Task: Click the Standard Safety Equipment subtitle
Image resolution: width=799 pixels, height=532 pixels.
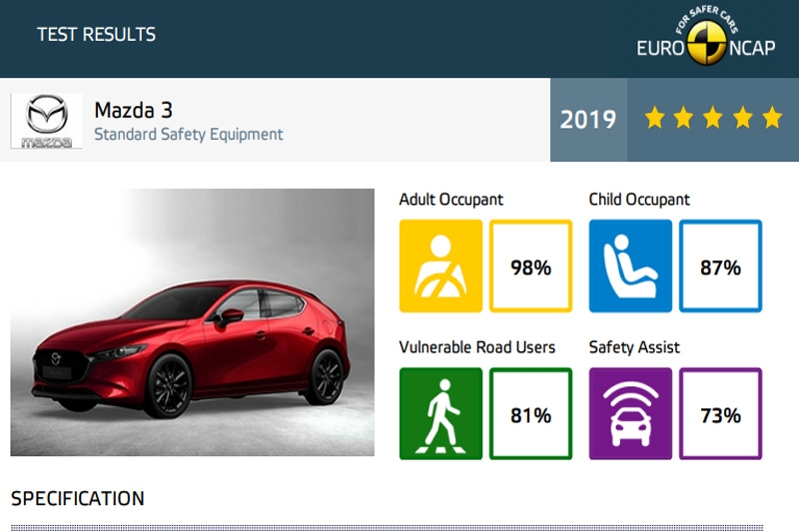Action: [188, 134]
